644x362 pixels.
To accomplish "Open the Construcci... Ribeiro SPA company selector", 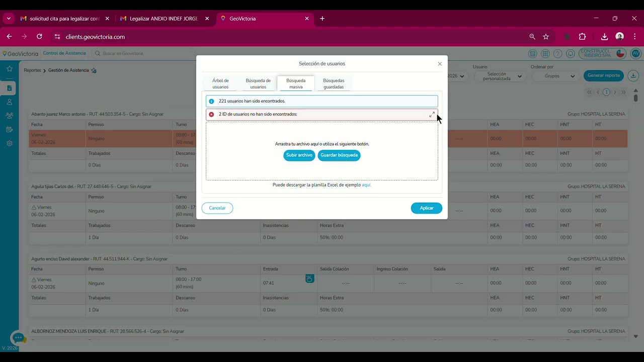I will click(x=602, y=53).
